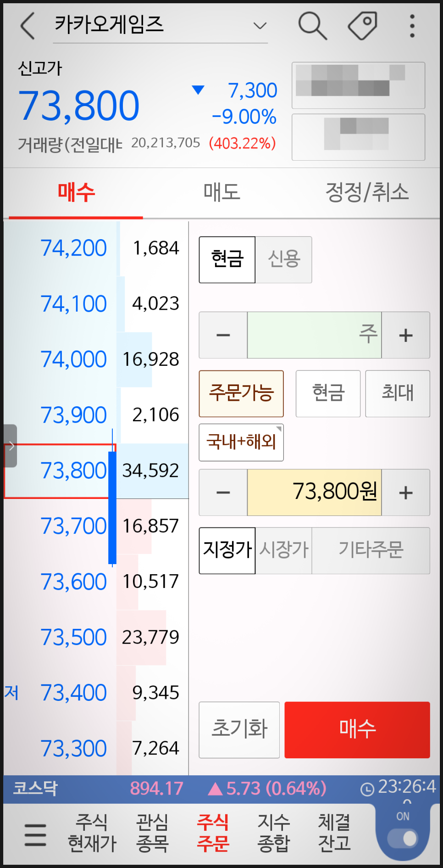
Task: Go to 지수 종합 in bottom menu
Action: point(274,833)
